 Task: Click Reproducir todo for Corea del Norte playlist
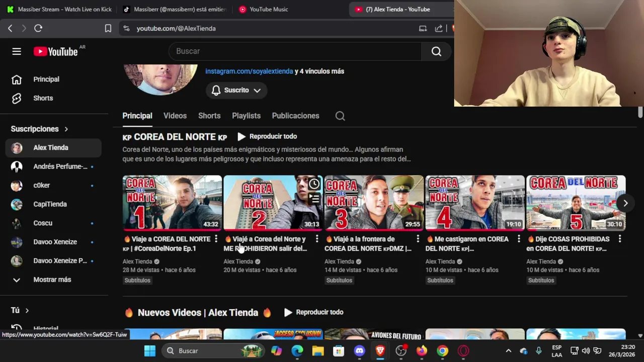(x=267, y=136)
